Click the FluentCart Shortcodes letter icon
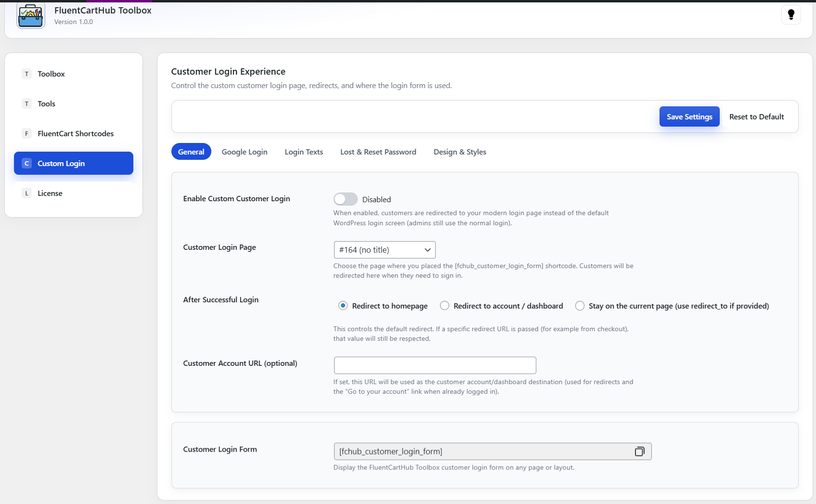816x504 pixels. pyautogui.click(x=26, y=134)
